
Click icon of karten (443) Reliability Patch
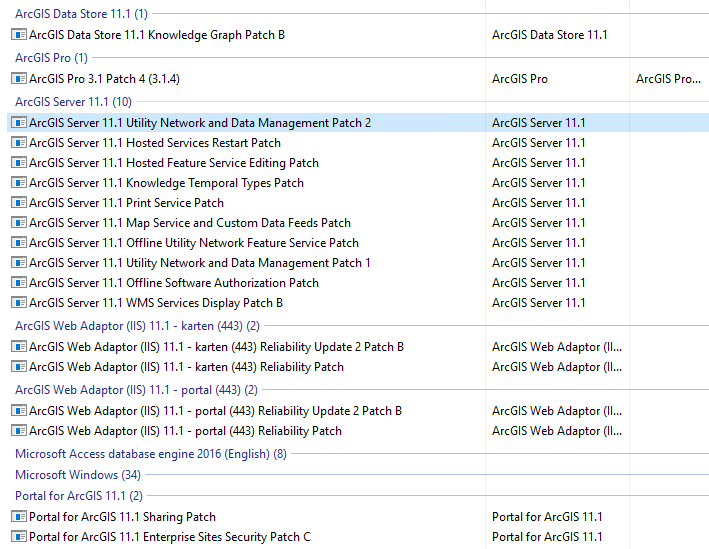tap(19, 366)
